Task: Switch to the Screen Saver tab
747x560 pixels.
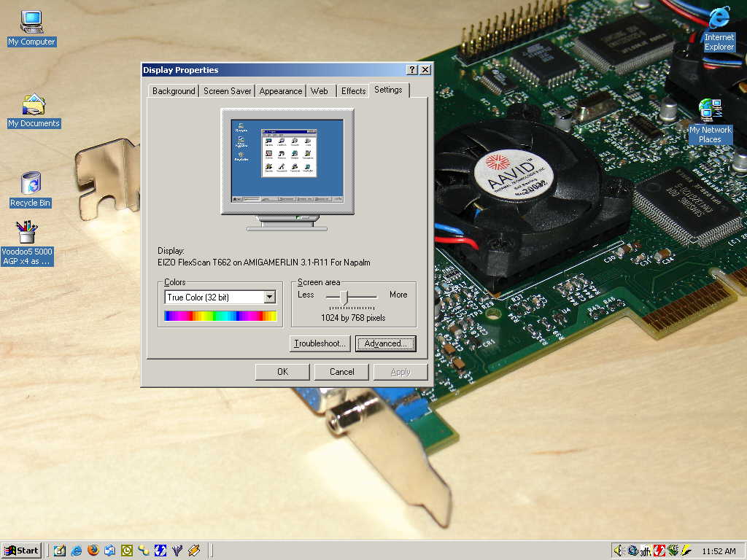Action: tap(228, 91)
